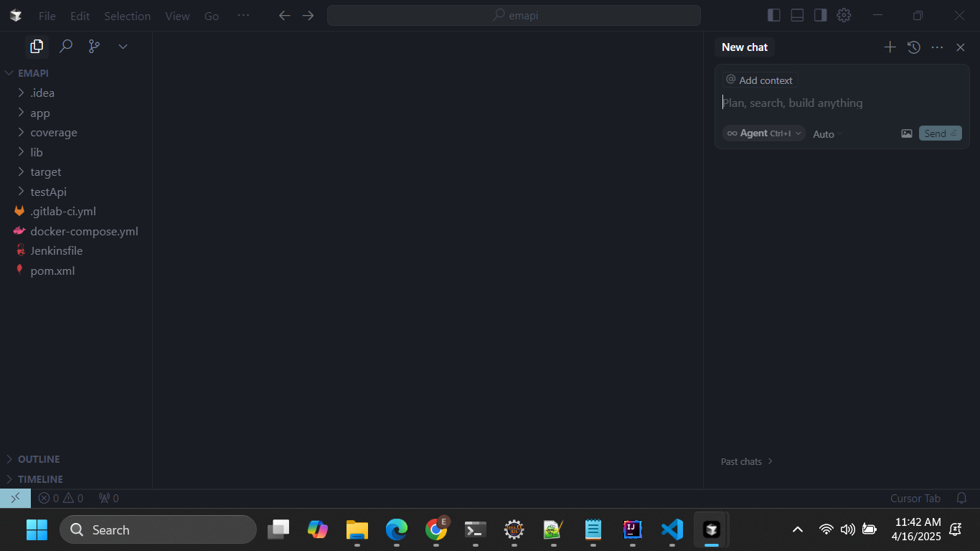
Task: Open notifications bell in status bar
Action: 961,498
